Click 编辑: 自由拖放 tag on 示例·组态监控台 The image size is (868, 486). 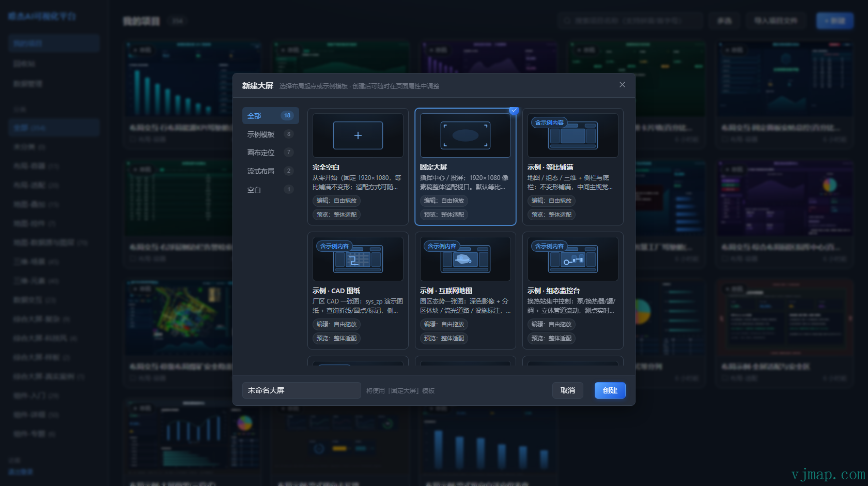pos(552,324)
